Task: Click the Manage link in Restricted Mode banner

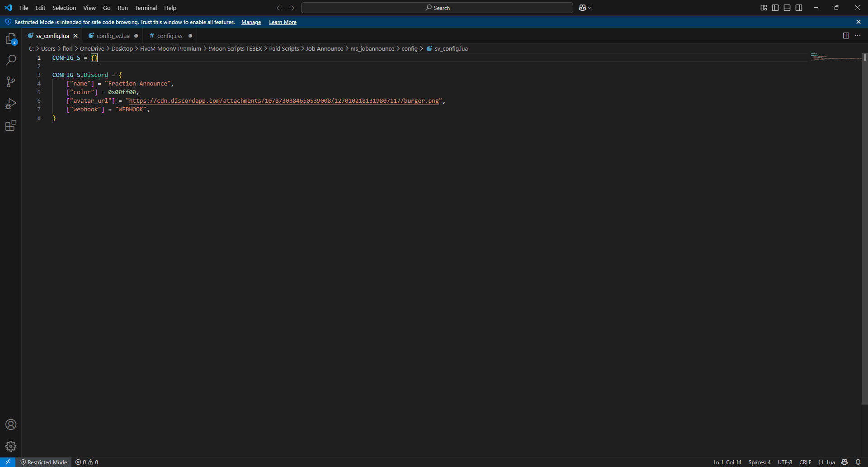Action: point(251,22)
